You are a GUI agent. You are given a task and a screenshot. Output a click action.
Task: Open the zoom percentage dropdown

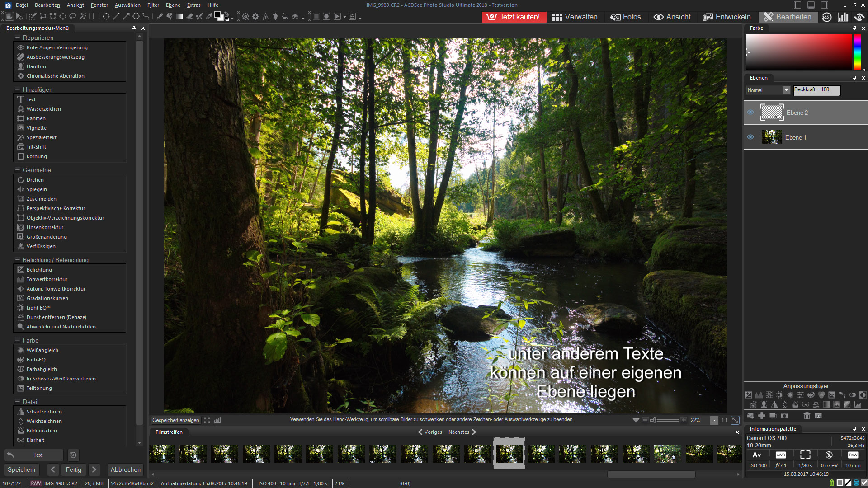click(x=714, y=420)
